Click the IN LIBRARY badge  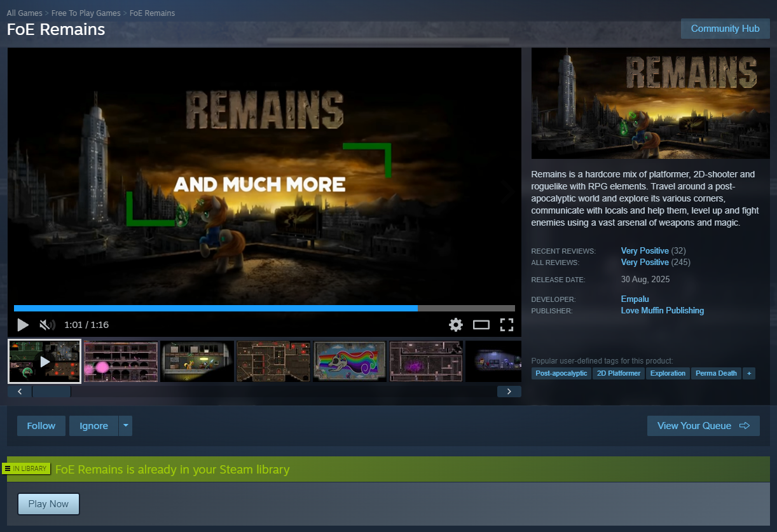(25, 468)
